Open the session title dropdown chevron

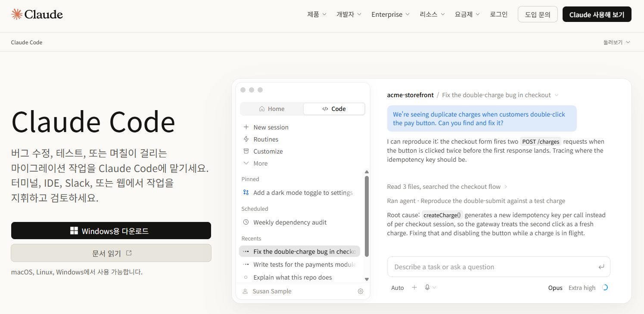557,95
